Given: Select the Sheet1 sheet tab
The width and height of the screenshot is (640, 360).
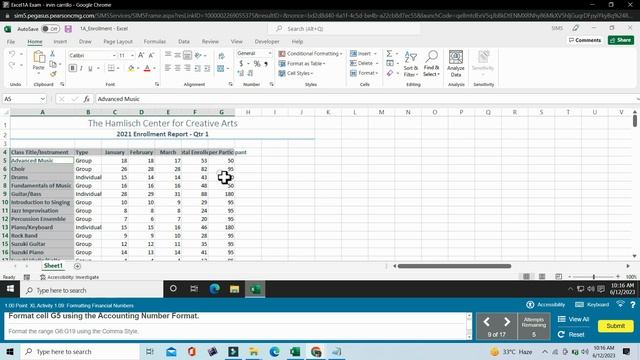Looking at the screenshot, I should 53,266.
